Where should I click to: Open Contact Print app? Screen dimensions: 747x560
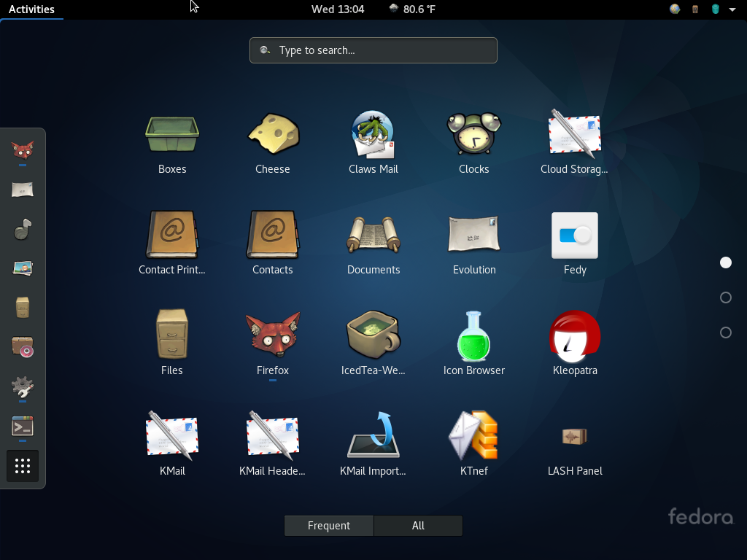coord(172,244)
